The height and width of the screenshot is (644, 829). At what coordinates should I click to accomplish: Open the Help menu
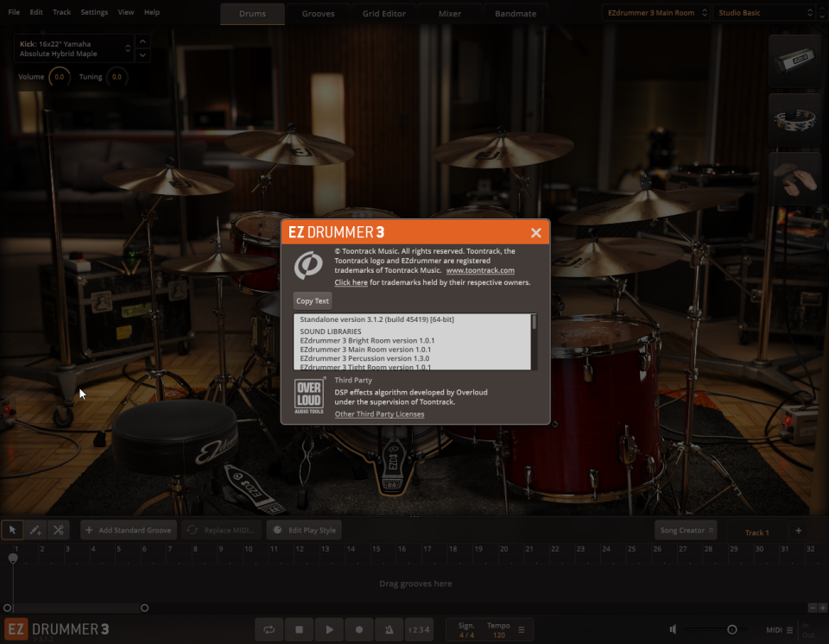152,12
